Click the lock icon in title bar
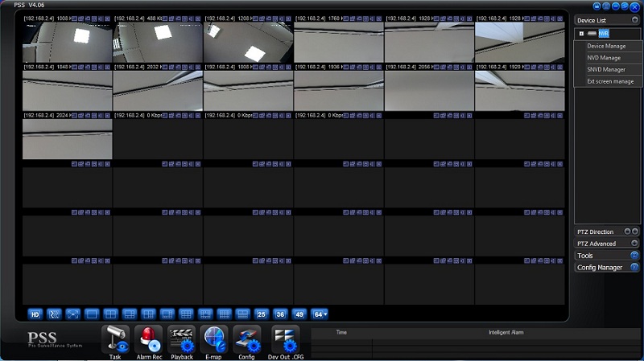644x361 pixels. (597, 6)
